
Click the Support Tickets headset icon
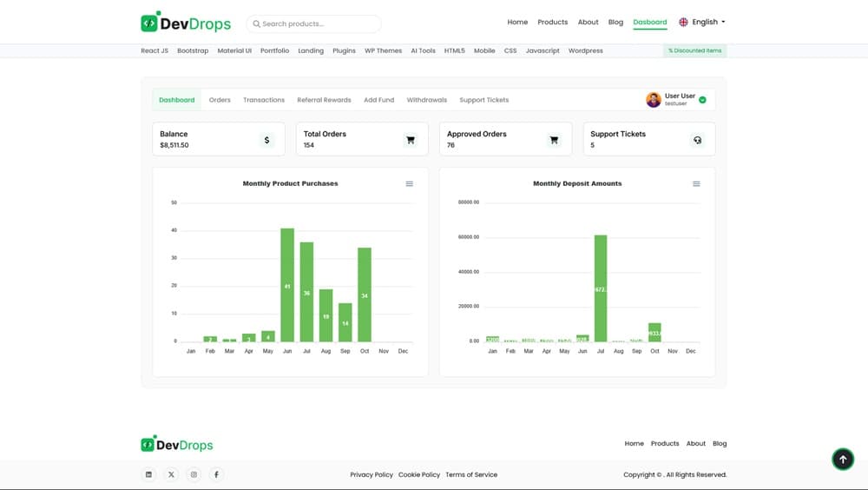697,140
